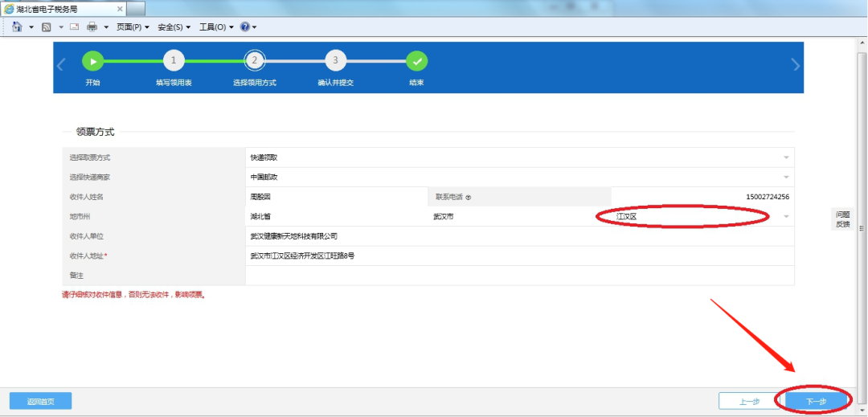Open the 江汉区 district dropdown
Viewport: 868px width, 417px height.
786,216
